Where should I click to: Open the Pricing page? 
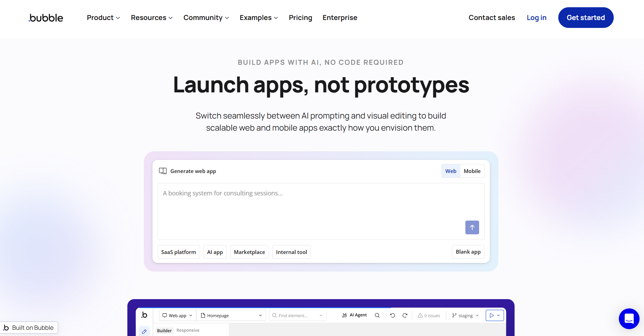[300, 18]
